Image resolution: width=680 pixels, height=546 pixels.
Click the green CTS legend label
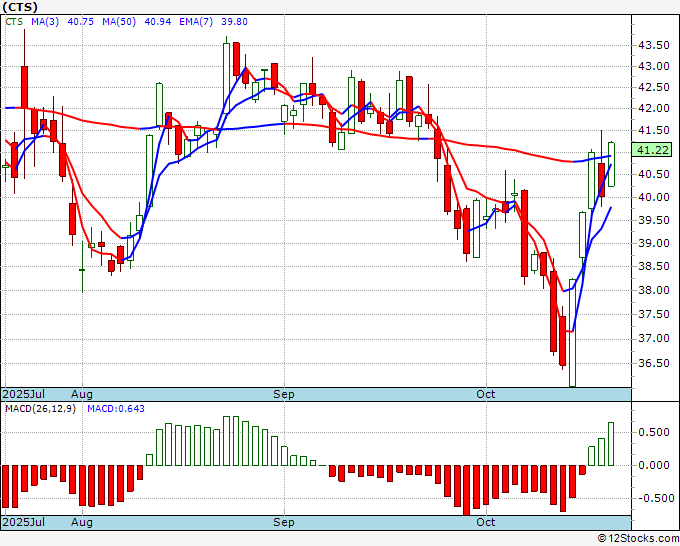[14, 22]
